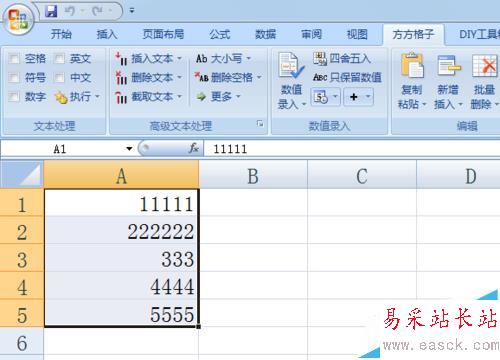Click the Ab 大小写 icon
Image resolution: width=500 pixels, height=360 pixels.
click(x=202, y=59)
